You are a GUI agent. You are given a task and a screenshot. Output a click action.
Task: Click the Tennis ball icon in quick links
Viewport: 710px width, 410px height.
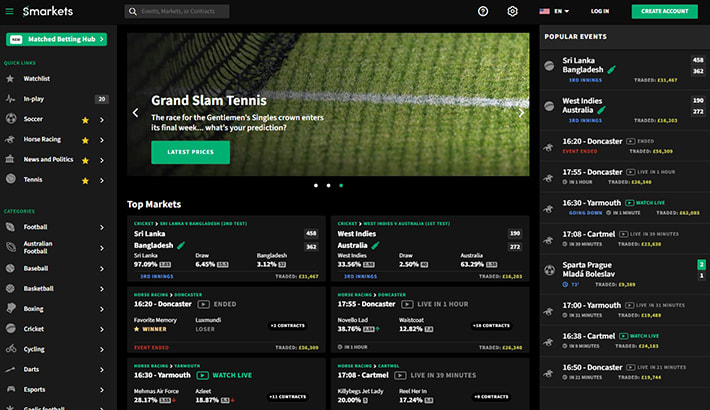(x=11, y=179)
